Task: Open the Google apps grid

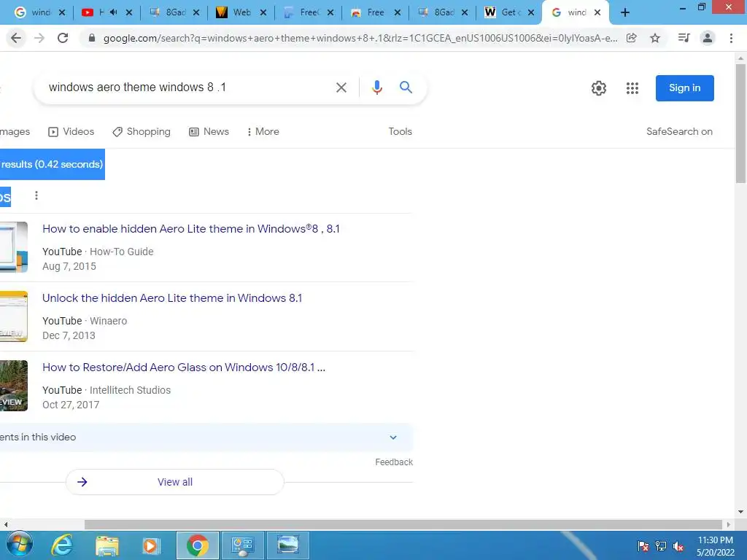Action: [x=632, y=88]
